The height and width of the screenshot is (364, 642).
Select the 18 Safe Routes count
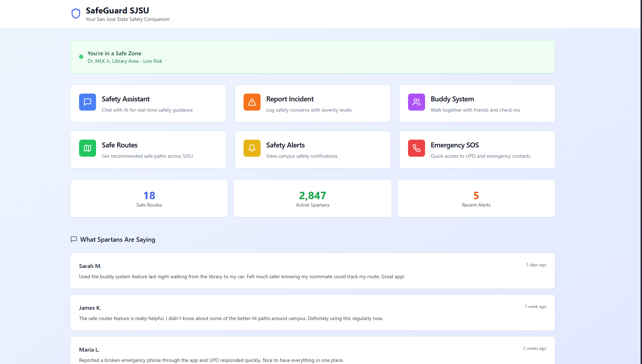tap(149, 195)
